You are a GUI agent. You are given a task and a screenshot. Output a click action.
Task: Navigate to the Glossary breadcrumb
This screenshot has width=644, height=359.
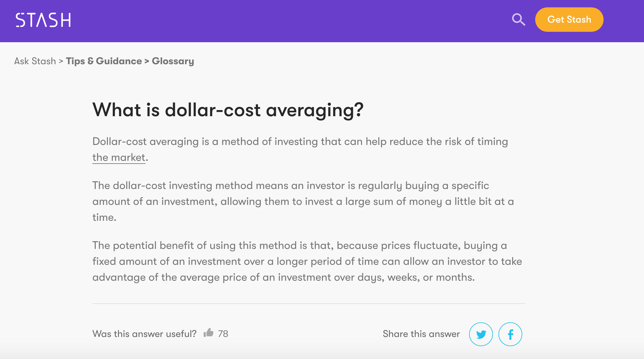[173, 61]
